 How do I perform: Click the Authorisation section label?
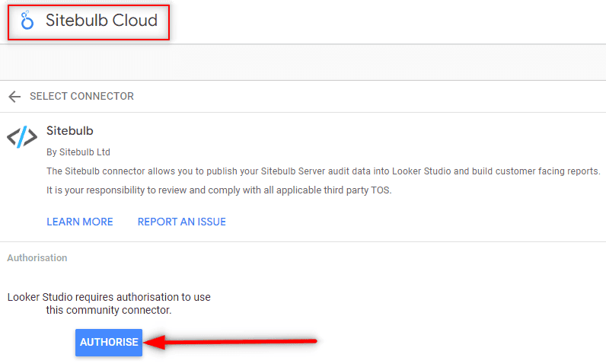[x=37, y=257]
